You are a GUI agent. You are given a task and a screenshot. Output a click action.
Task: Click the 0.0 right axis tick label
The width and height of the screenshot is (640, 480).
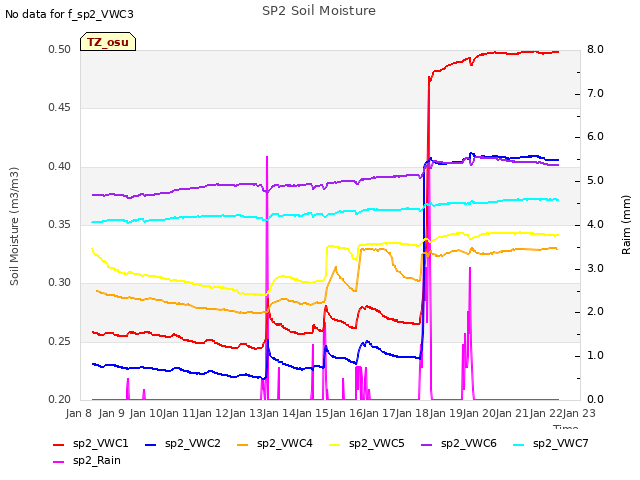[x=595, y=400]
